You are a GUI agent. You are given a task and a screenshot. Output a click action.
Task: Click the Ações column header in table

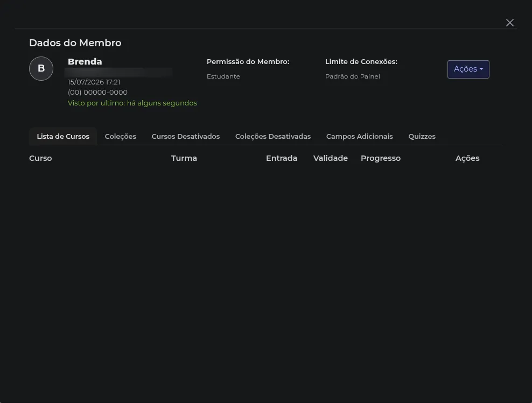tap(467, 158)
